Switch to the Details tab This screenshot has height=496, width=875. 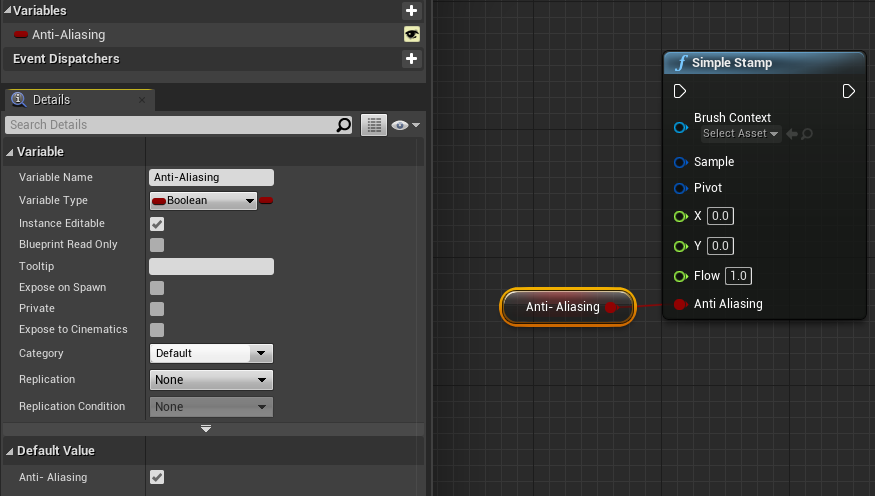pyautogui.click(x=51, y=100)
